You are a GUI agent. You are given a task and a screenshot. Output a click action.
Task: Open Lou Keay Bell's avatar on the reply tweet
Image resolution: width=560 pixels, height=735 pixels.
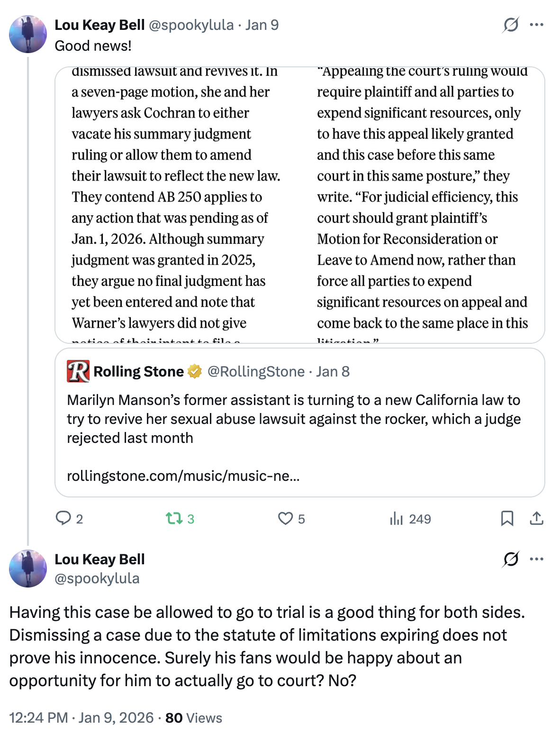(28, 568)
